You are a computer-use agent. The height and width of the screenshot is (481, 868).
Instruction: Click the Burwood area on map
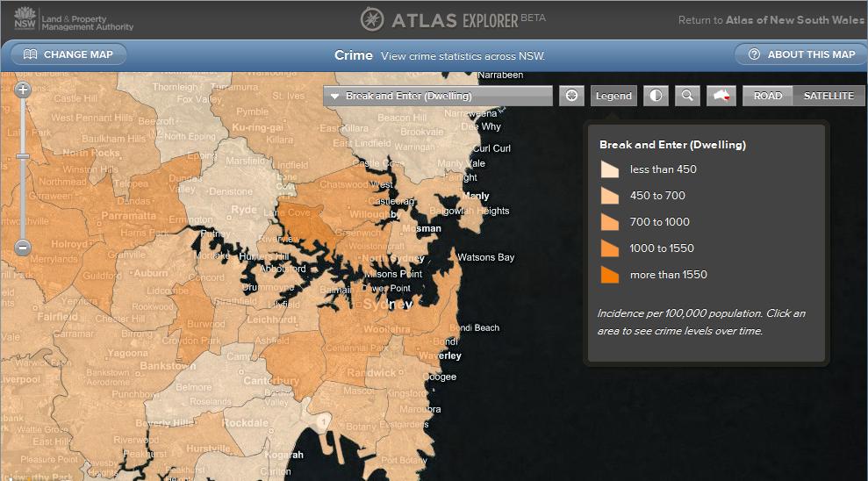(x=206, y=324)
